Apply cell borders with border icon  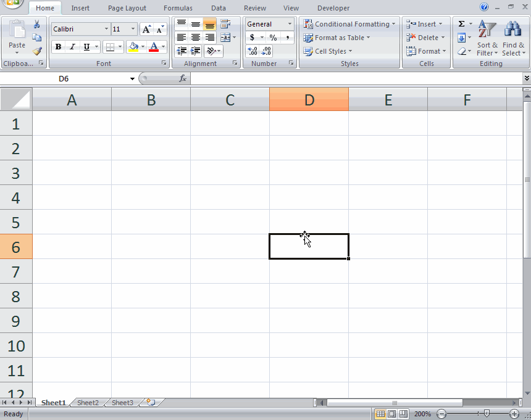(110, 47)
